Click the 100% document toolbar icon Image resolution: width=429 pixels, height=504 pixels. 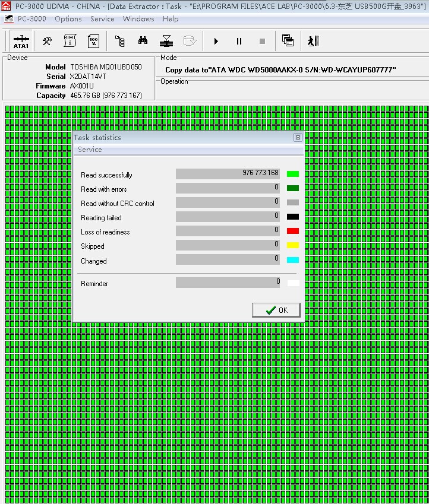[x=93, y=41]
